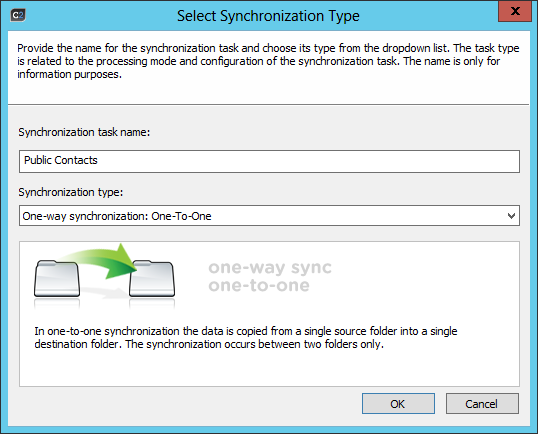The width and height of the screenshot is (538, 434).
Task: Click the C2 application icon in title bar
Action: tap(17, 15)
